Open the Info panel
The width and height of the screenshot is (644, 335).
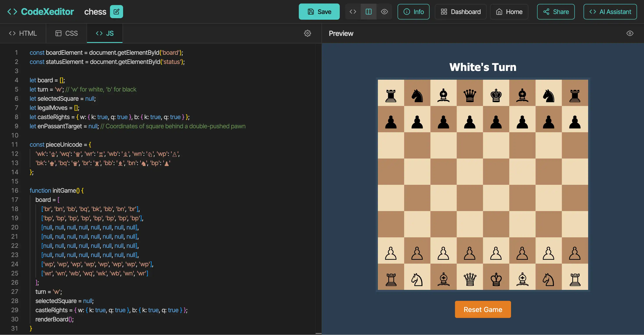[413, 11]
